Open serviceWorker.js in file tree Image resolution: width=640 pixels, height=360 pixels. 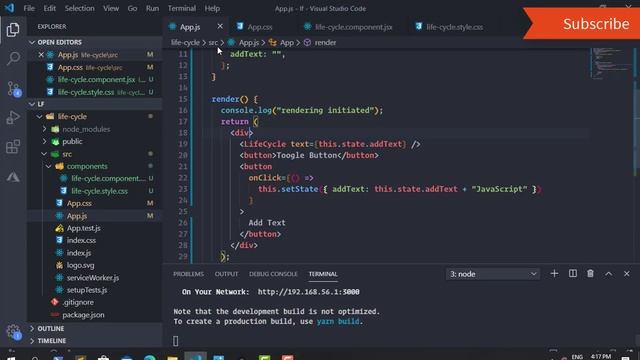95,278
